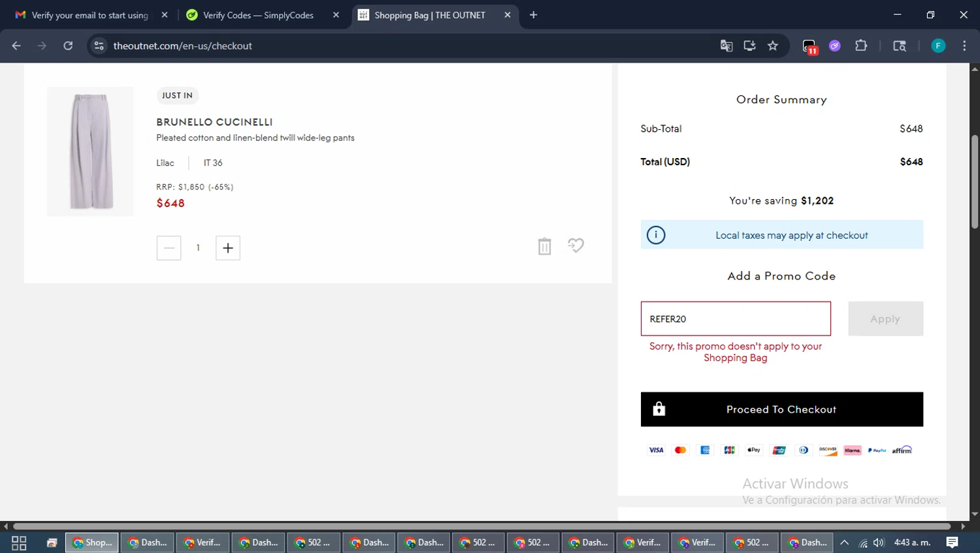Increase quantity with plus button
Image resolution: width=980 pixels, height=553 pixels.
pos(228,248)
